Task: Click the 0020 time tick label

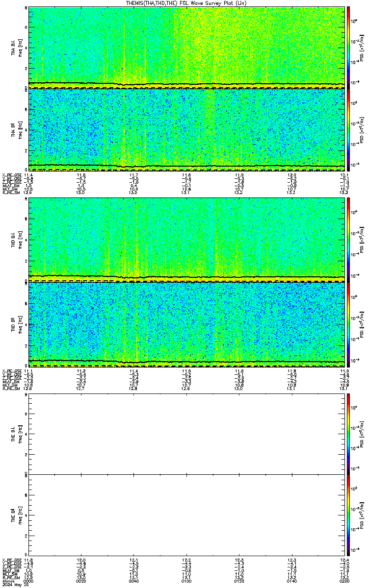Action: [81, 581]
